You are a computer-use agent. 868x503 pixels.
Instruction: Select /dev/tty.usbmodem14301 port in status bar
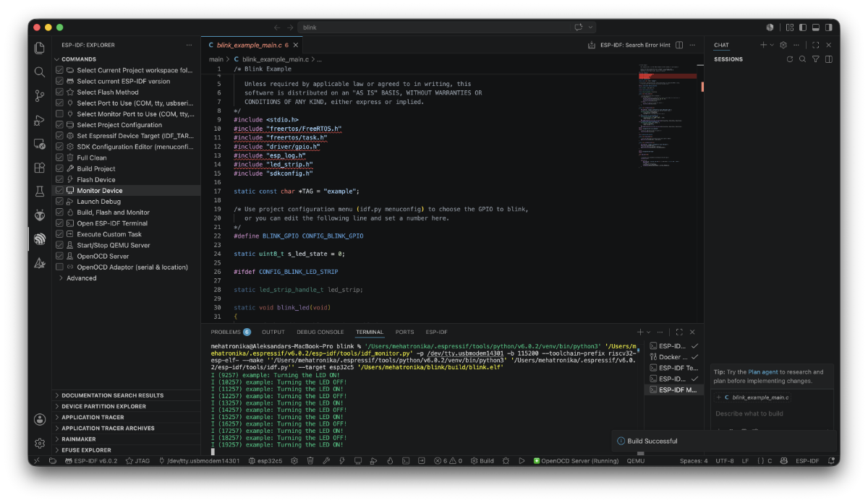point(199,460)
